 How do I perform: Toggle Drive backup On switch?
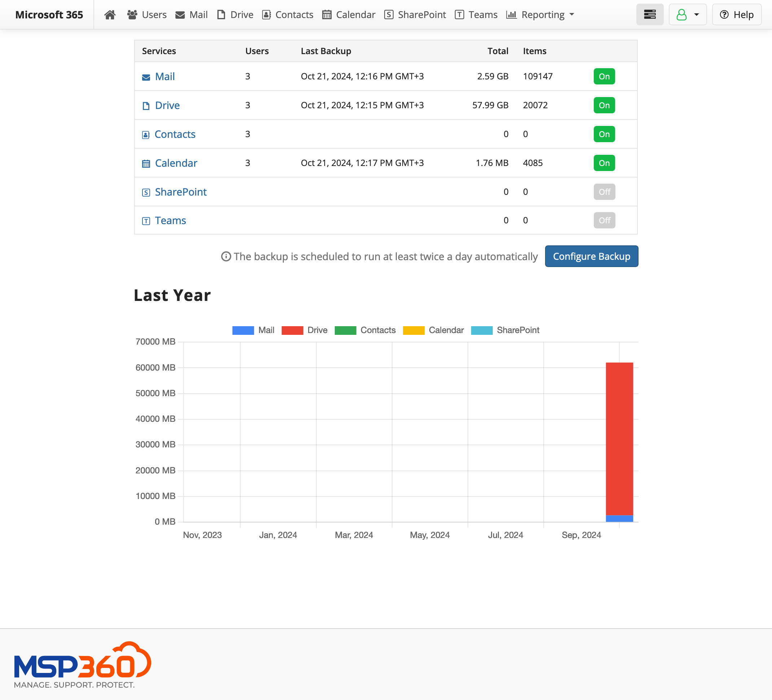[604, 105]
